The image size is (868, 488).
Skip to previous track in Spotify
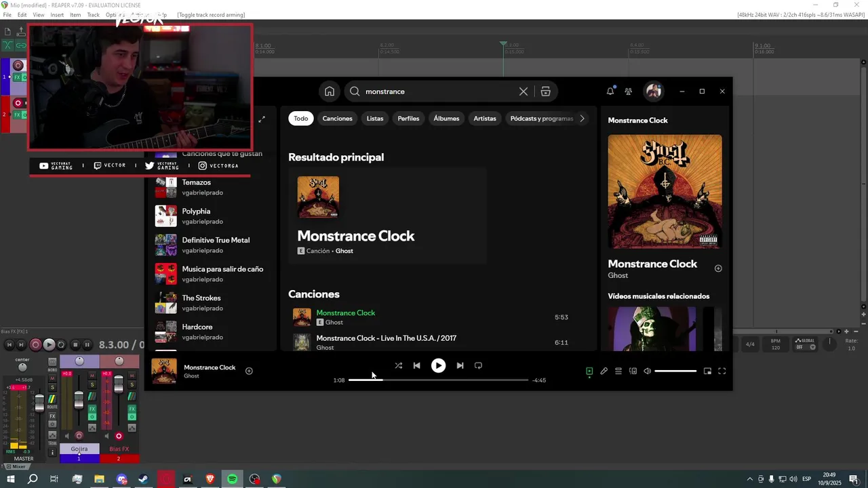point(417,365)
